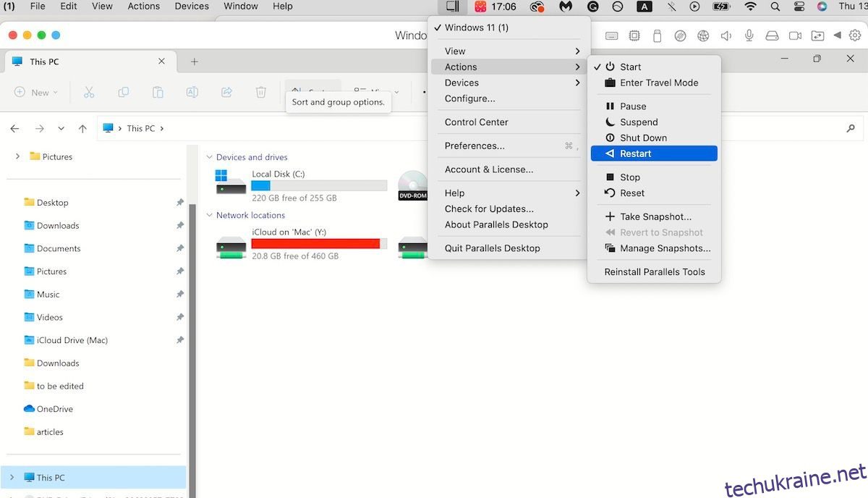Screen dimensions: 868x498
Task: Open a new Explorer tab with plus button
Action: (194, 62)
